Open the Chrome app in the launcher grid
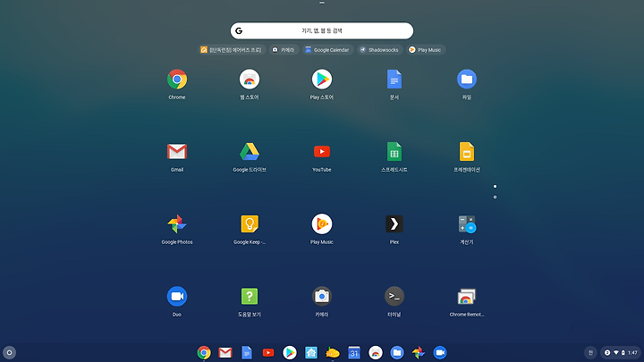This screenshot has height=362, width=644. tap(177, 80)
